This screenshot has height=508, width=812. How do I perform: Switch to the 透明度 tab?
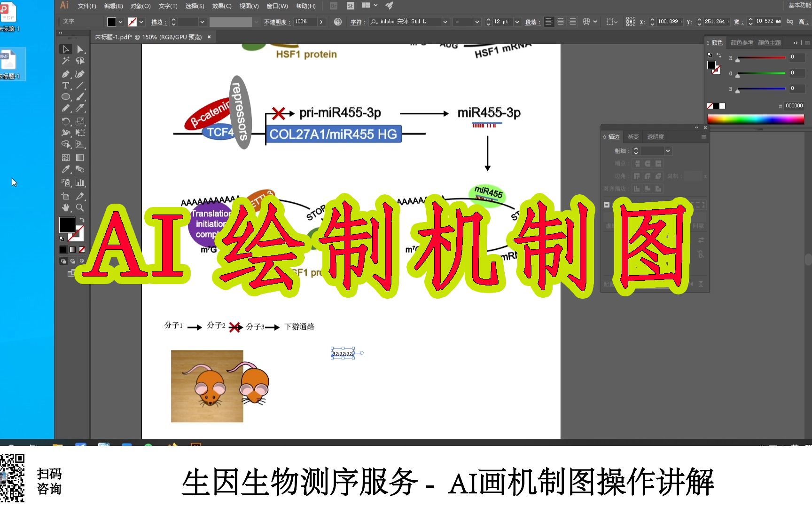pyautogui.click(x=656, y=137)
